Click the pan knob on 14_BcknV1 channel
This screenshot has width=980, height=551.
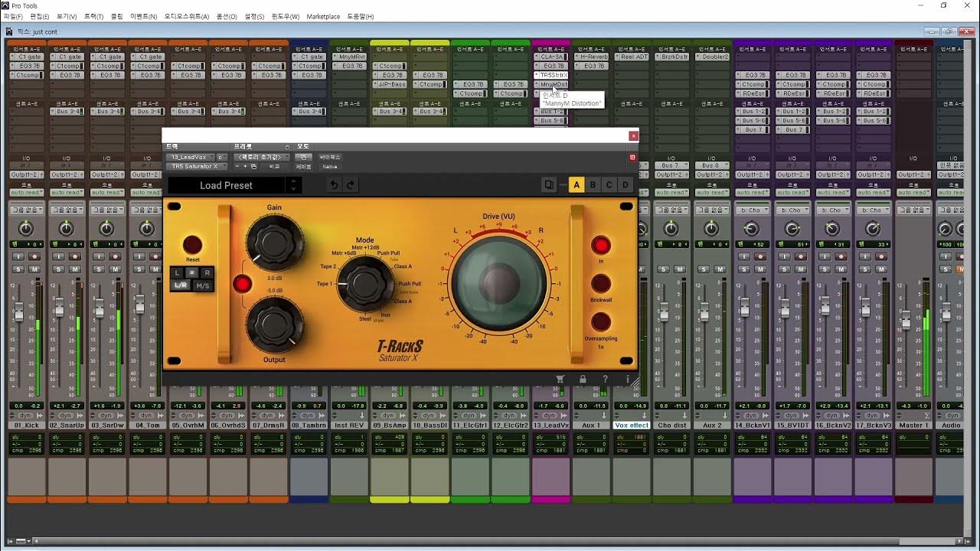tap(751, 229)
